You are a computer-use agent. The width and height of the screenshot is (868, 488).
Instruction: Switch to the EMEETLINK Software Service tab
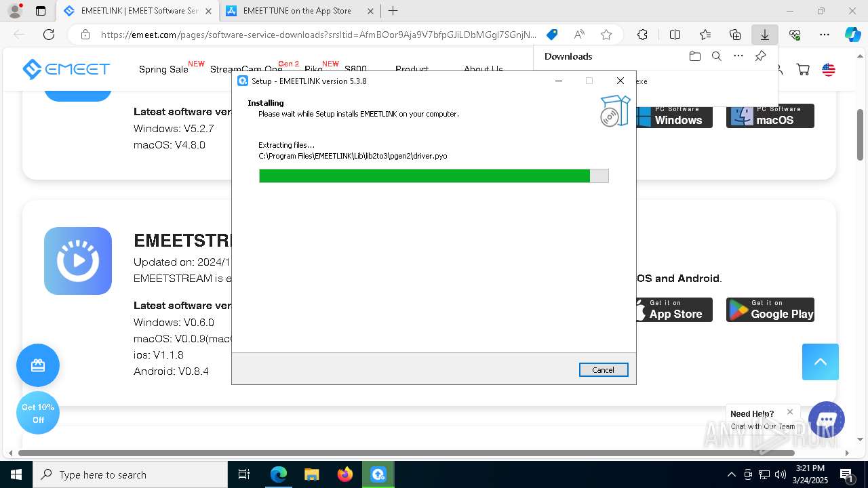click(x=138, y=11)
